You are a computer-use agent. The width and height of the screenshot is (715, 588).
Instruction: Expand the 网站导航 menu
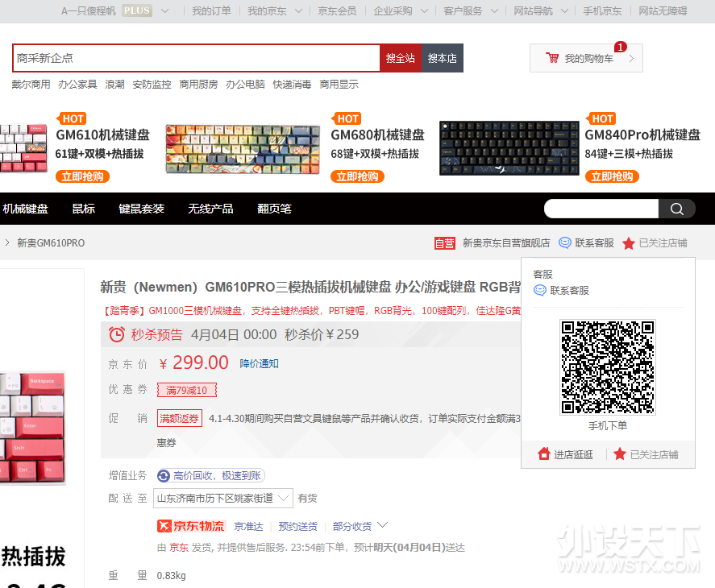click(542, 11)
